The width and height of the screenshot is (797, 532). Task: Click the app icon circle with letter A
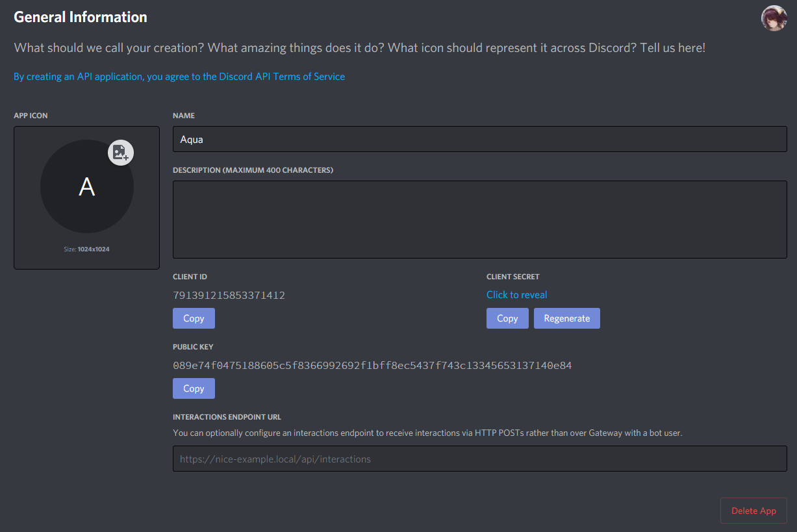87,186
